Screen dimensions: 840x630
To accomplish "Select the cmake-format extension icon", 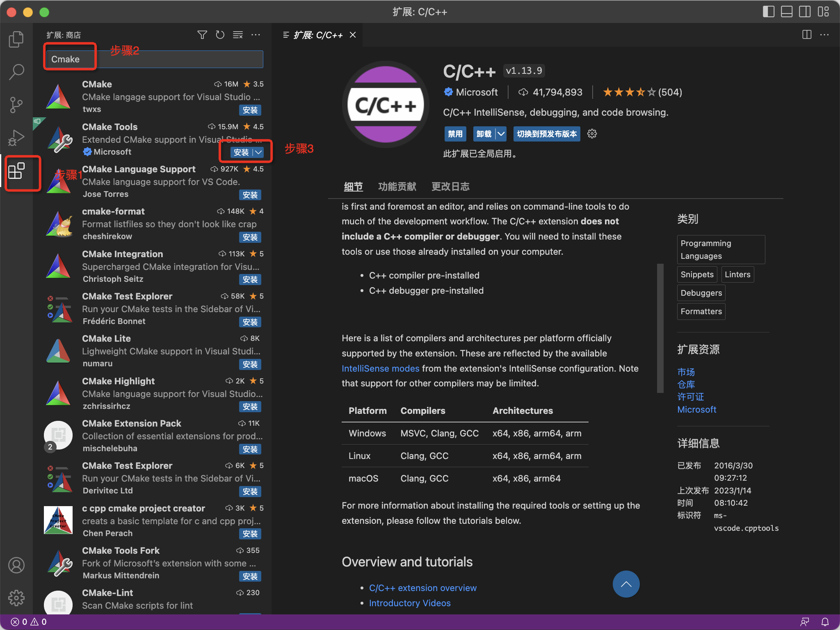I will tap(59, 224).
